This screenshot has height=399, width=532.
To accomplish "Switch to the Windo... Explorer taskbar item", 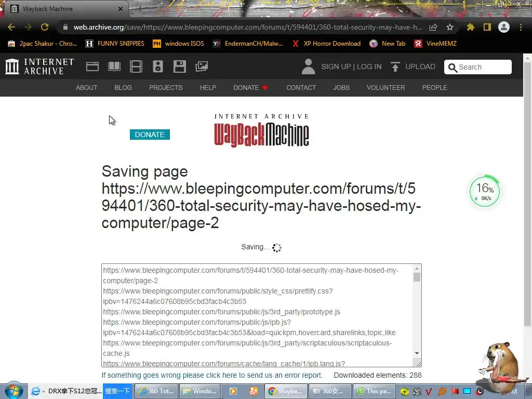I will click(200, 391).
